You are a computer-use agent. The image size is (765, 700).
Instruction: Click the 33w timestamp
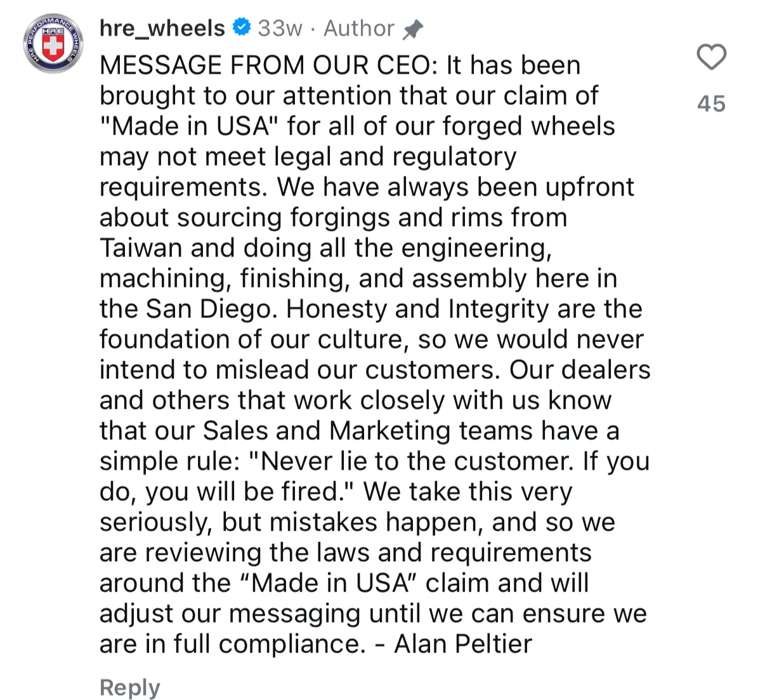(280, 29)
